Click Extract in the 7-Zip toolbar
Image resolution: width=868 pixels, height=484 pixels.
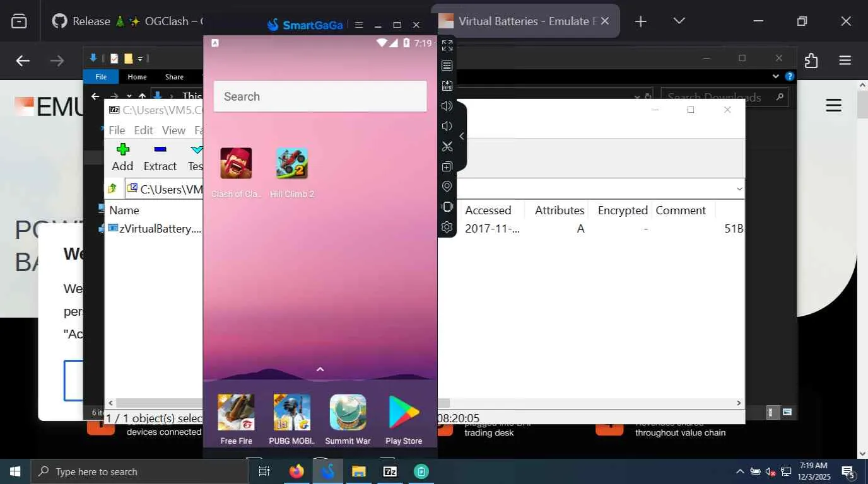[x=160, y=158]
